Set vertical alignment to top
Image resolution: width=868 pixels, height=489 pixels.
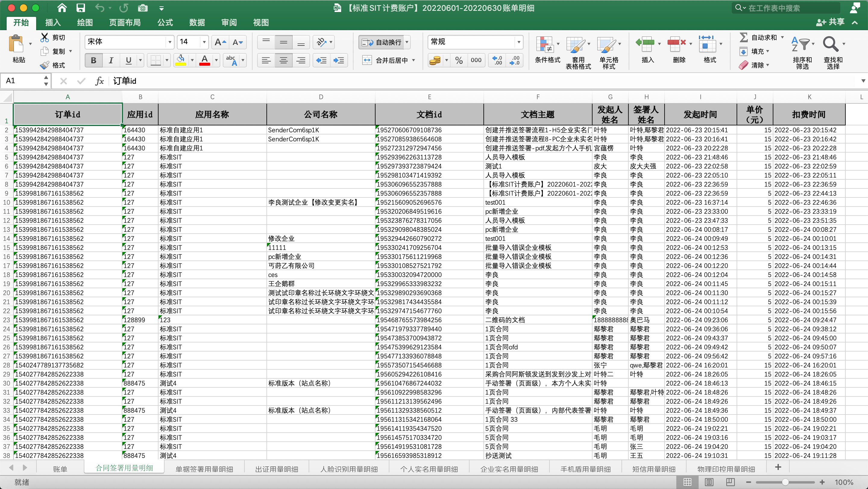[266, 42]
